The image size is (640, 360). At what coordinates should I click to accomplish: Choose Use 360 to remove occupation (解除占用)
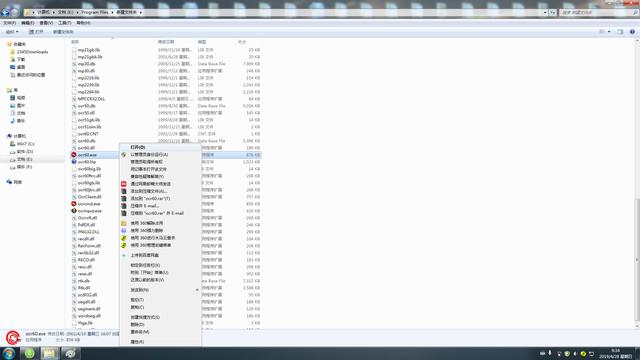click(147, 223)
